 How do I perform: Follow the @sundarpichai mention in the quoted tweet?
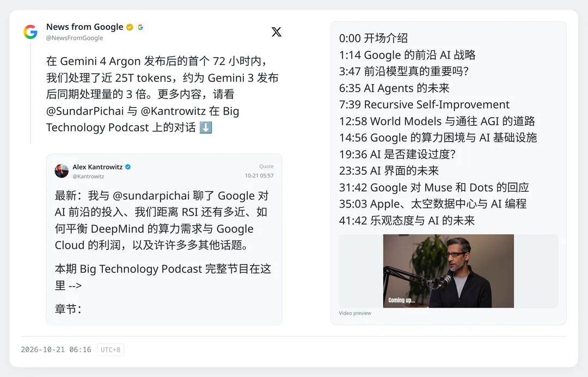(151, 196)
